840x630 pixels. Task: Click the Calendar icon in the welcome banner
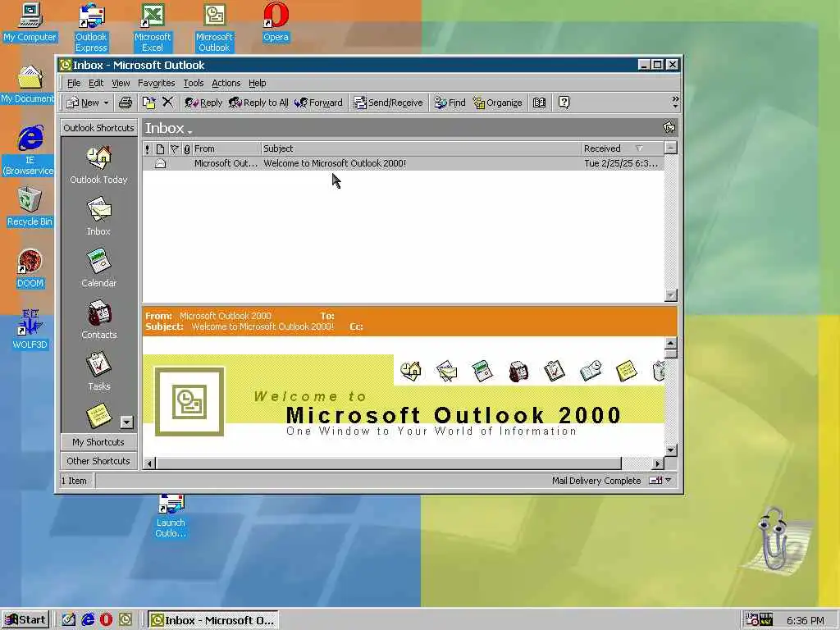[482, 371]
